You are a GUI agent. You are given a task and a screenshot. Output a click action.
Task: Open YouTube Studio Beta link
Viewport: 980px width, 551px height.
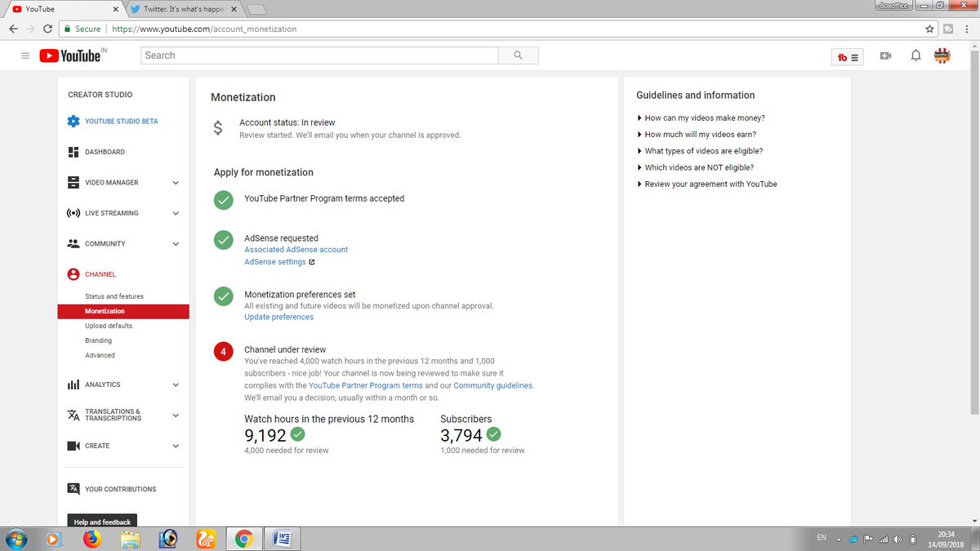click(x=121, y=122)
